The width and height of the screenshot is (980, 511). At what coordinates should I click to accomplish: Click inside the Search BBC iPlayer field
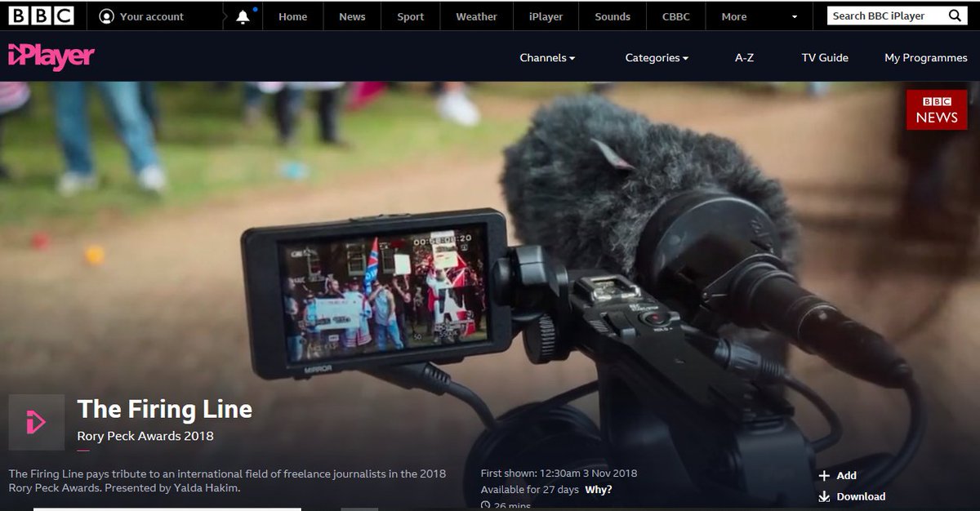[882, 15]
